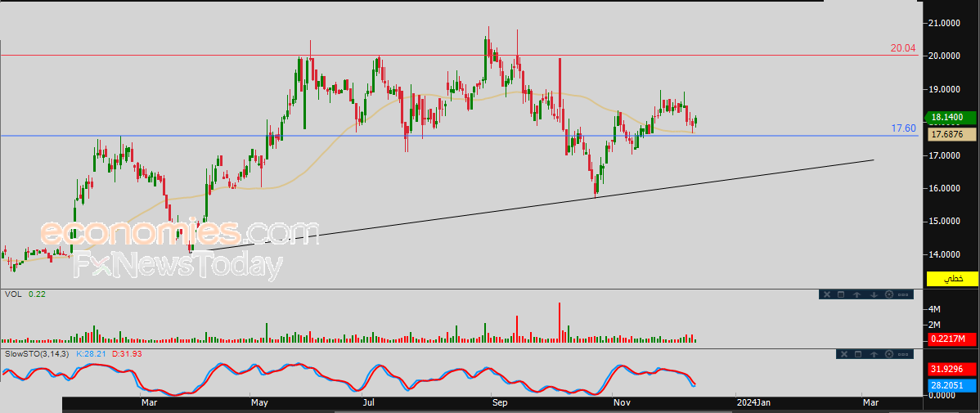Click the red 0.2217M volume tag
The height and width of the screenshot is (413, 980).
coord(952,339)
